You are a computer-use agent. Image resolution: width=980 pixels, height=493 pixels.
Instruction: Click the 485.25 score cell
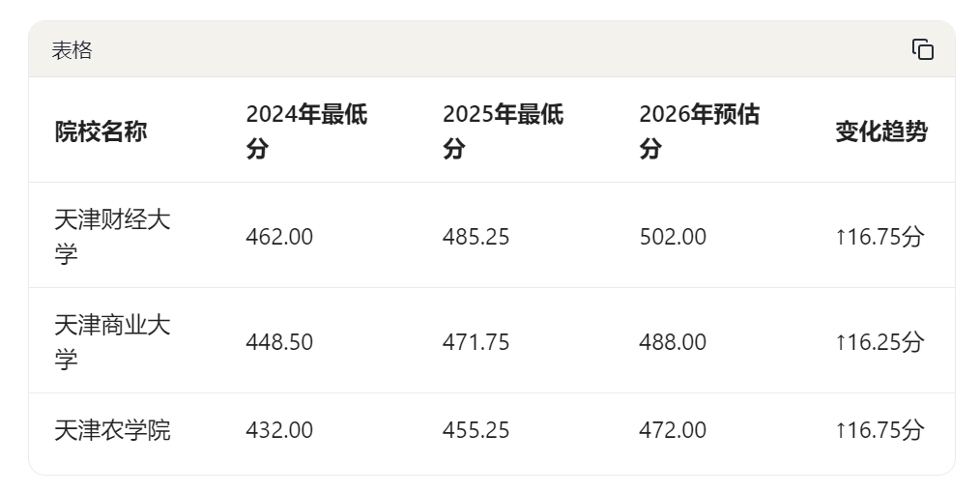pyautogui.click(x=476, y=237)
